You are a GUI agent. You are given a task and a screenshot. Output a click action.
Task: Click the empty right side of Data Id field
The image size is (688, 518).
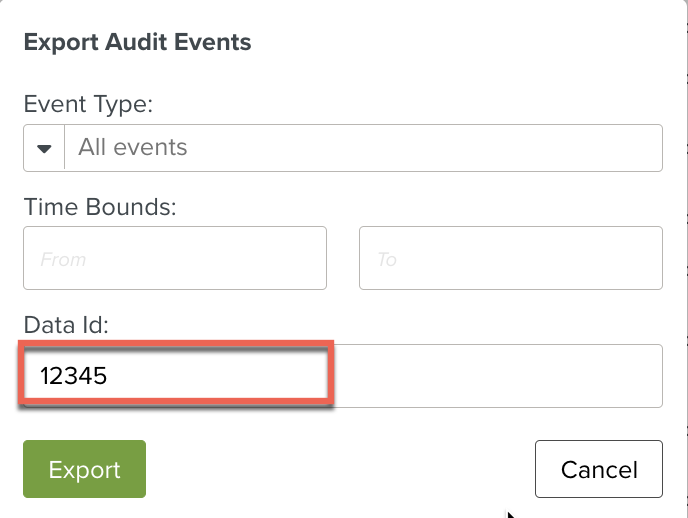click(500, 376)
